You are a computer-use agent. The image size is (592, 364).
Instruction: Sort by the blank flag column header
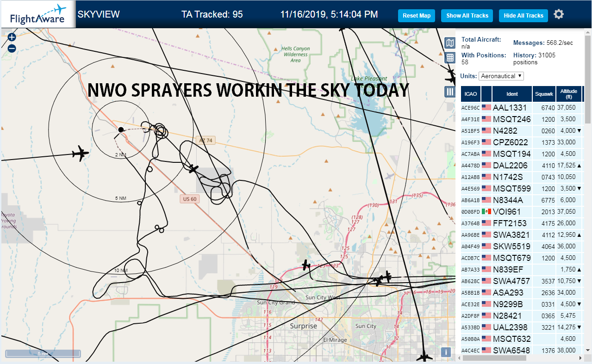click(x=486, y=94)
